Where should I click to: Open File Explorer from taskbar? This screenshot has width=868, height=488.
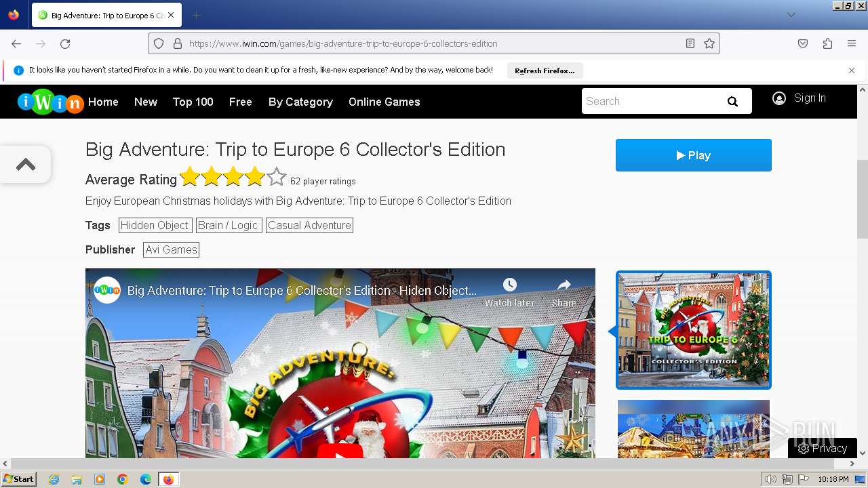(x=77, y=479)
